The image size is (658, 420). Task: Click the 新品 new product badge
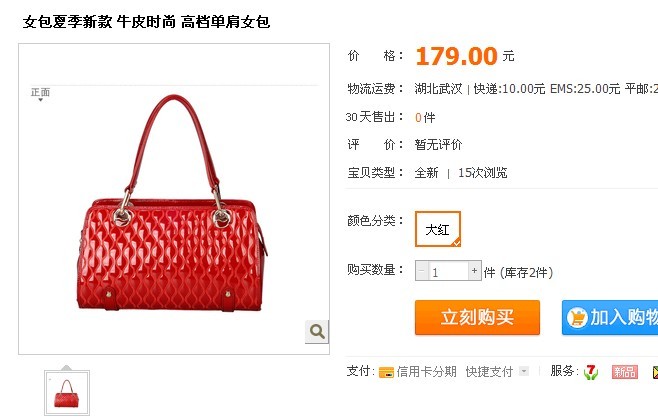[624, 372]
